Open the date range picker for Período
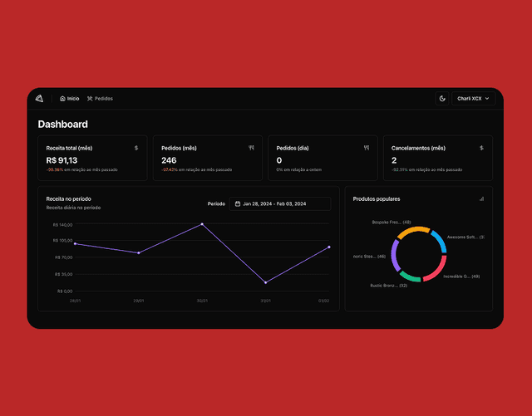Viewport: 532px width, 416px height. (279, 203)
